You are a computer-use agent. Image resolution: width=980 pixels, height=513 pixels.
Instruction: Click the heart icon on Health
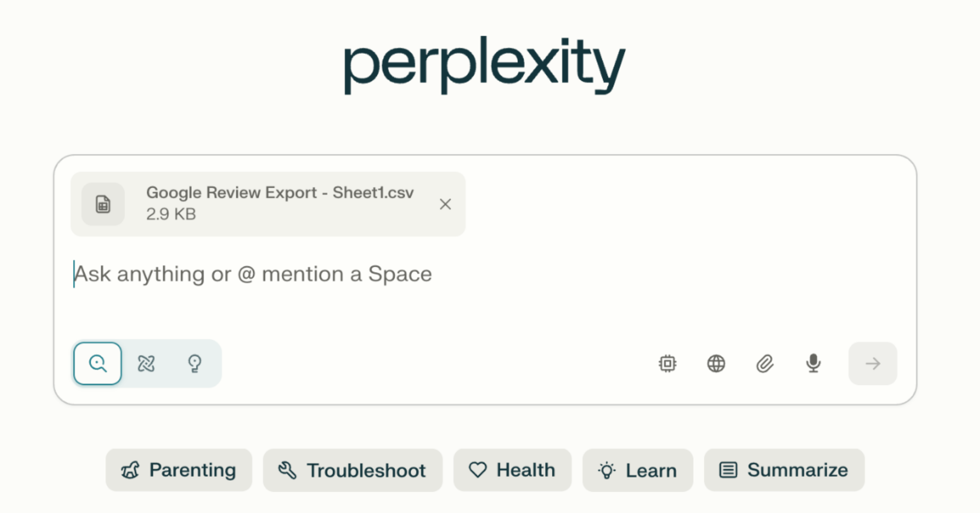click(478, 470)
